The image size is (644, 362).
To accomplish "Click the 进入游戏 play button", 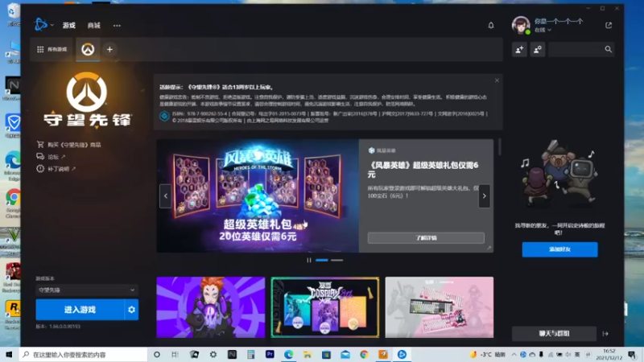I will point(80,310).
